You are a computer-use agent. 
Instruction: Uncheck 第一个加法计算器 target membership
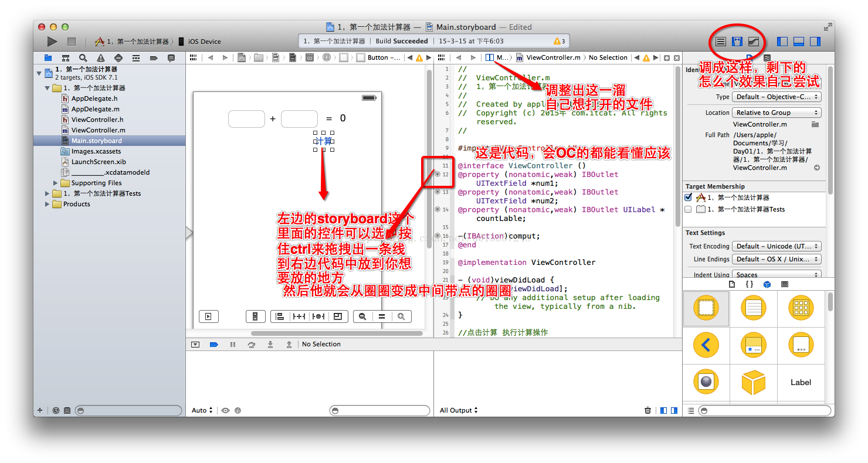[x=689, y=198]
